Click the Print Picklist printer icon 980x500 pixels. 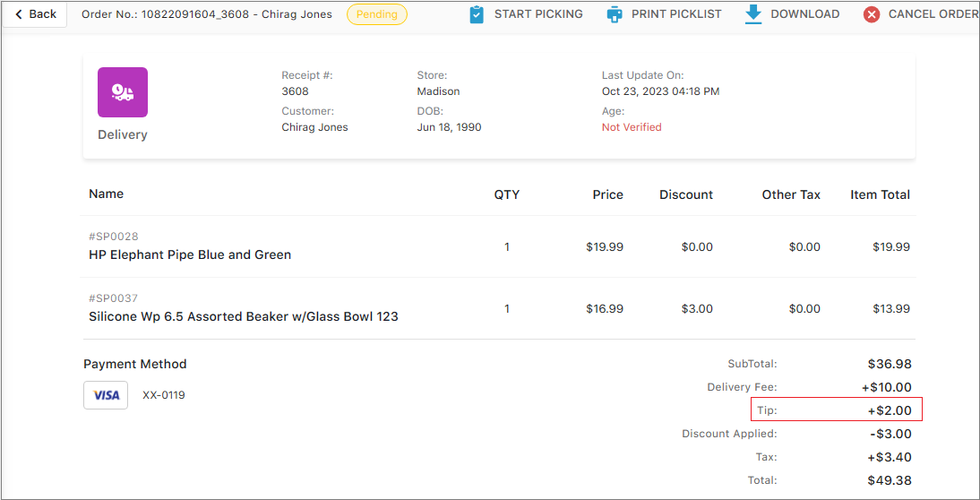pyautogui.click(x=614, y=14)
